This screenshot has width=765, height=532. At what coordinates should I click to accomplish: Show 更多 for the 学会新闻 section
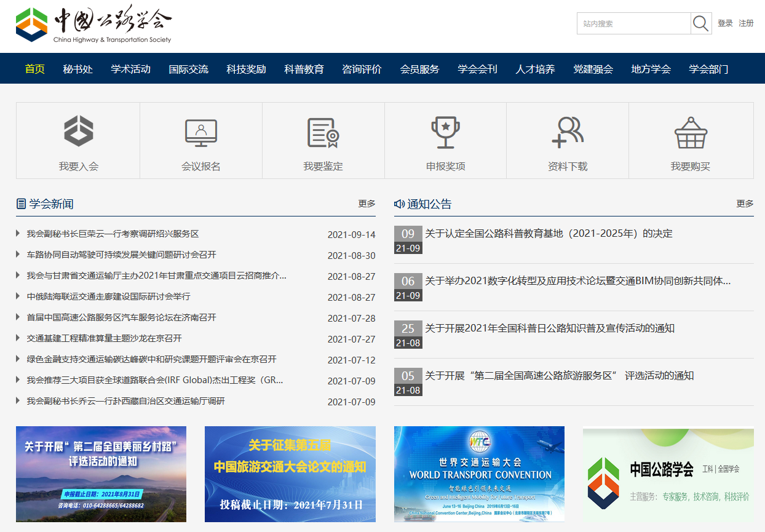tap(367, 204)
